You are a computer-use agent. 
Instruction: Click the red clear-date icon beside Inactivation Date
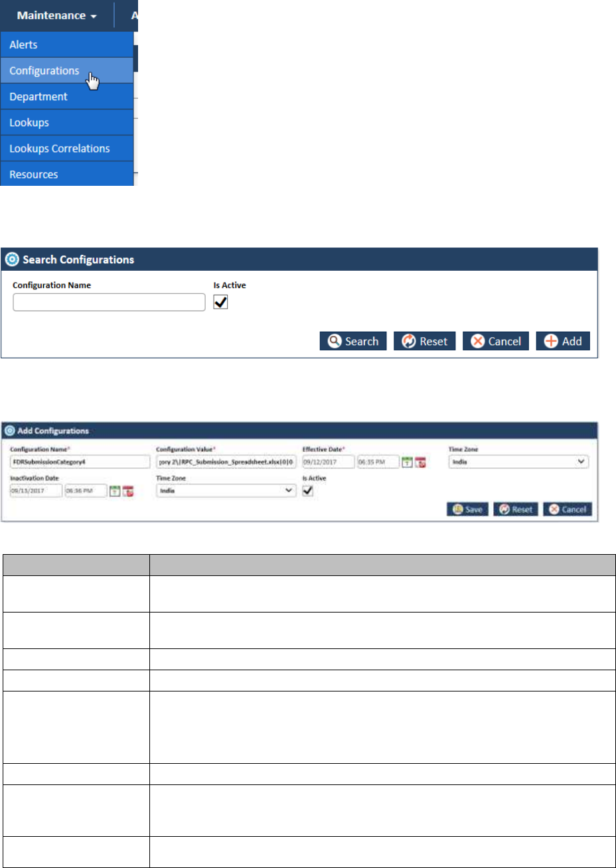(x=128, y=492)
